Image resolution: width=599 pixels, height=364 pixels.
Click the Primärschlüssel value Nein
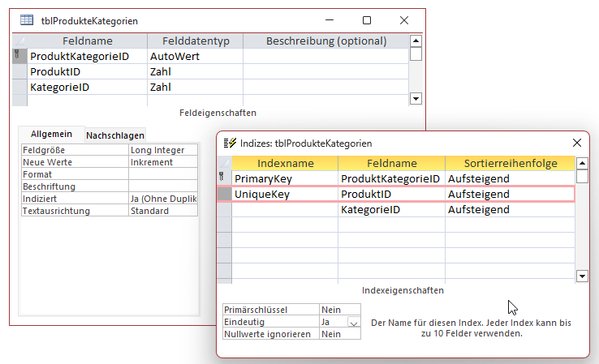point(340,310)
